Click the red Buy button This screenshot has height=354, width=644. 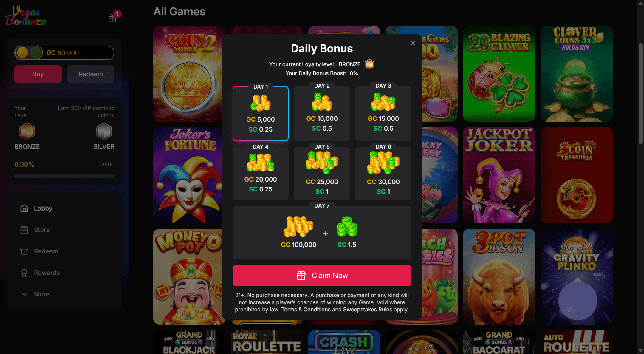click(38, 74)
